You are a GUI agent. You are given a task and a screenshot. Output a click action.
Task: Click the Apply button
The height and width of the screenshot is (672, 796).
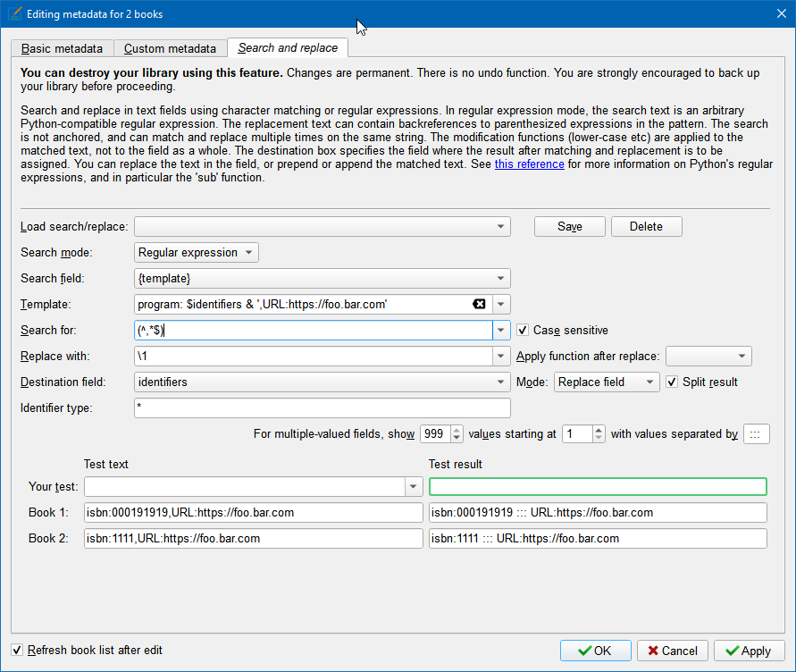click(749, 651)
